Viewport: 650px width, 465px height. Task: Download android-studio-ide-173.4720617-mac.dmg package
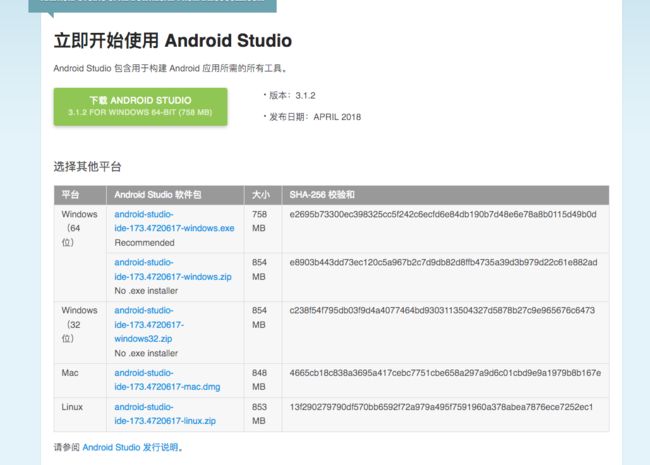pyautogui.click(x=167, y=380)
